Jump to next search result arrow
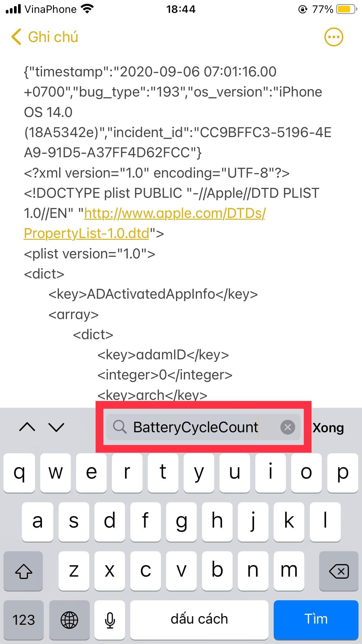 pyautogui.click(x=56, y=427)
